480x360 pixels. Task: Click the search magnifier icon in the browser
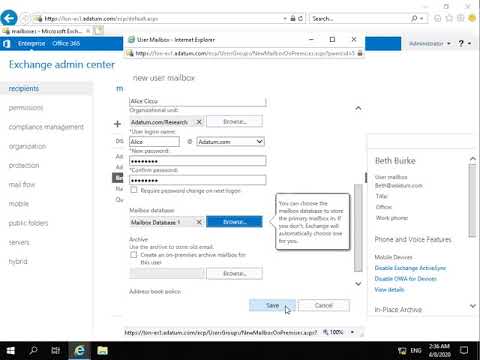pos(414,18)
